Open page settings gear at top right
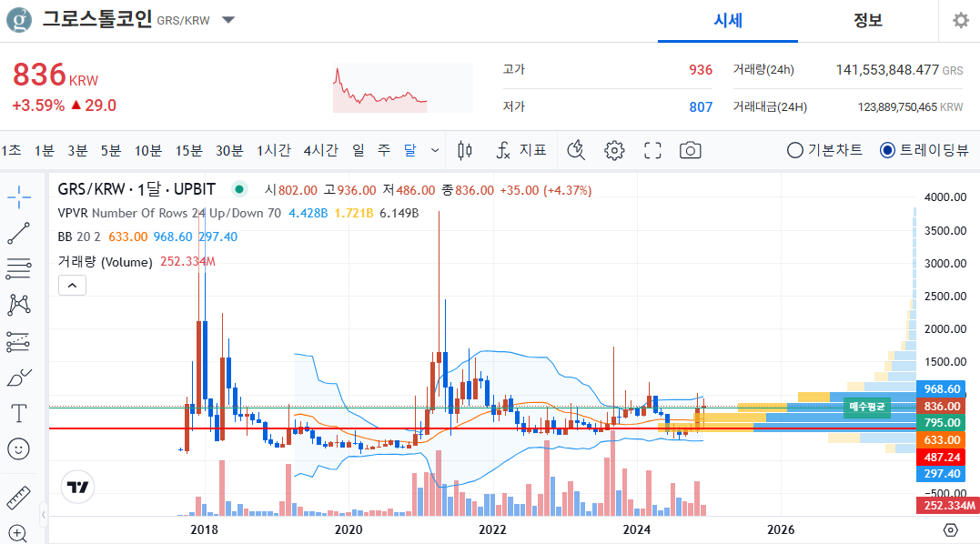Image resolution: width=980 pixels, height=544 pixels. pos(961,21)
